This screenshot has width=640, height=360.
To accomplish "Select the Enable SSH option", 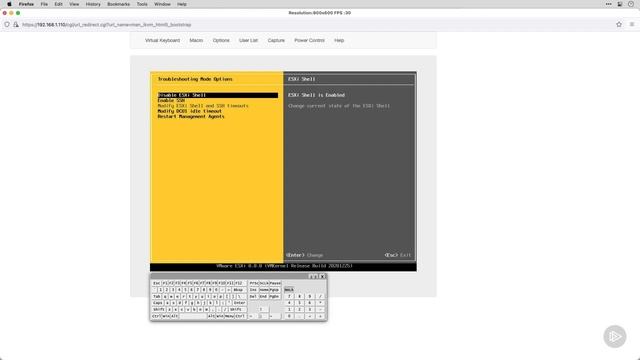I will coord(171,100).
